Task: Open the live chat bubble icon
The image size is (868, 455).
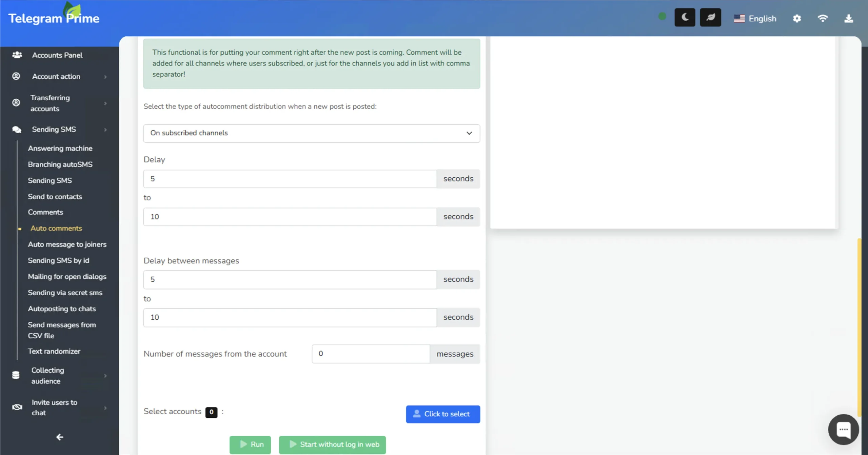Action: [x=843, y=430]
